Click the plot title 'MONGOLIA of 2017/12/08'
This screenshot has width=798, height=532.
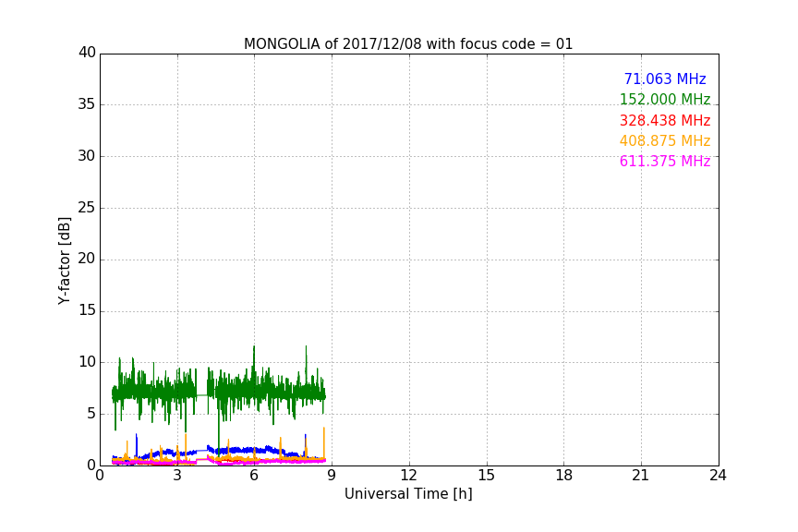332,43
